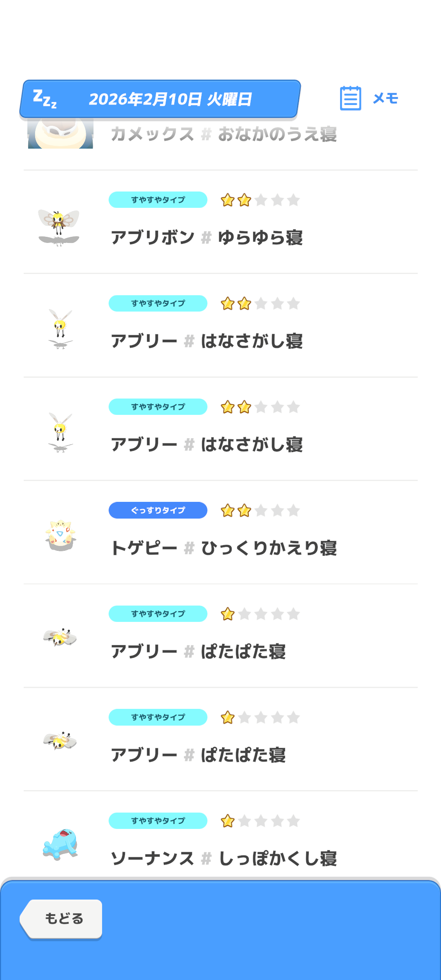Tap the ぐっすりタイプ badge
This screenshot has height=980, width=441.
point(158,510)
